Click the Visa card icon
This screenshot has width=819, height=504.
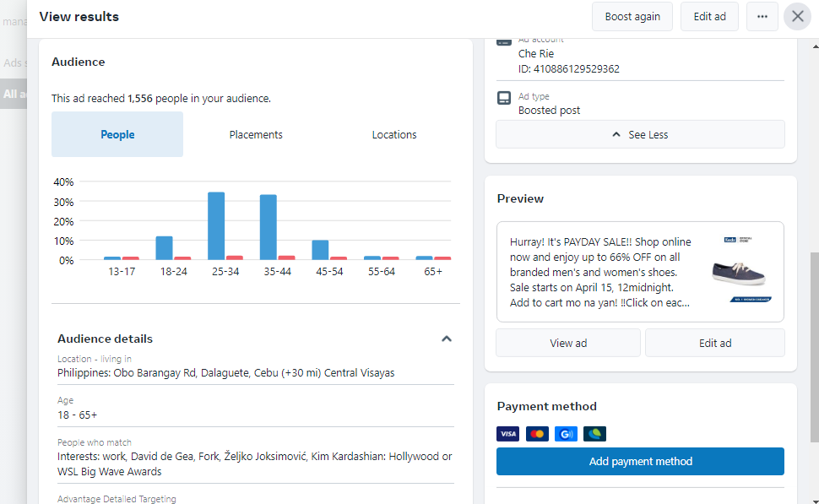point(507,434)
